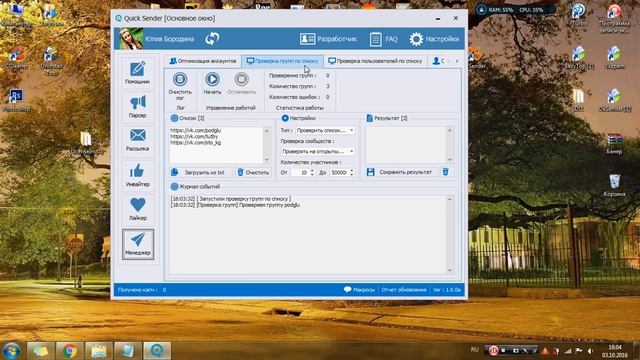Open the FAQ page
This screenshot has height=360, width=640.
point(383,39)
